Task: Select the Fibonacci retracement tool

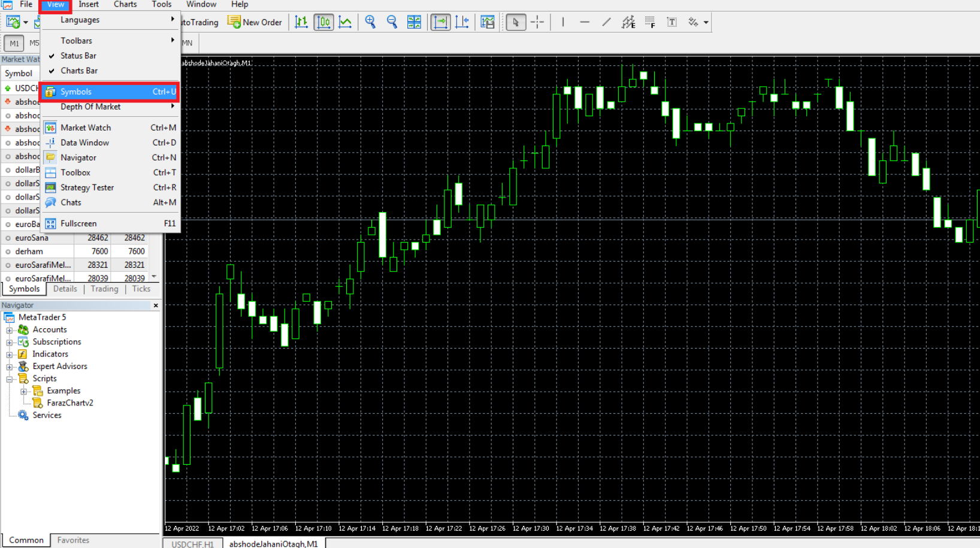Action: point(650,22)
